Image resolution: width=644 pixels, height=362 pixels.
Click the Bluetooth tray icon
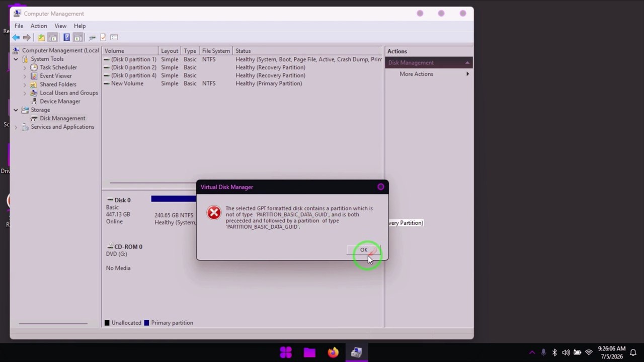[554, 352]
